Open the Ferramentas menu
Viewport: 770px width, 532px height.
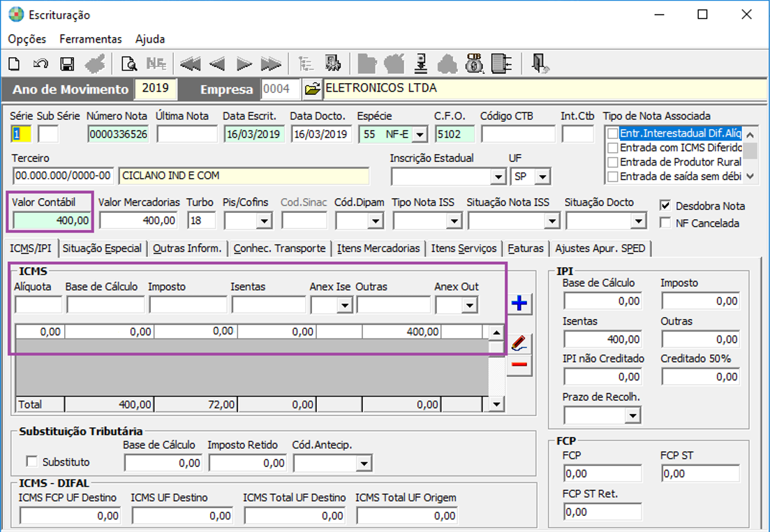click(x=90, y=39)
